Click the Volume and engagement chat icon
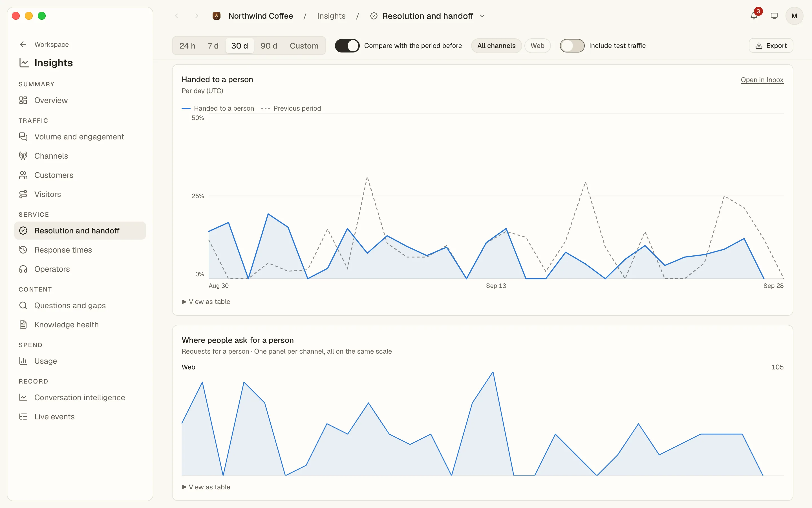812x508 pixels. 23,136
